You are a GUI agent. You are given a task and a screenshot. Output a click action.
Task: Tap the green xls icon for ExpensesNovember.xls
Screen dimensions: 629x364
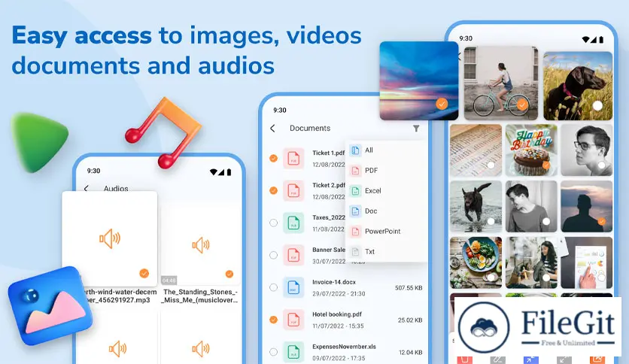pyautogui.click(x=293, y=352)
